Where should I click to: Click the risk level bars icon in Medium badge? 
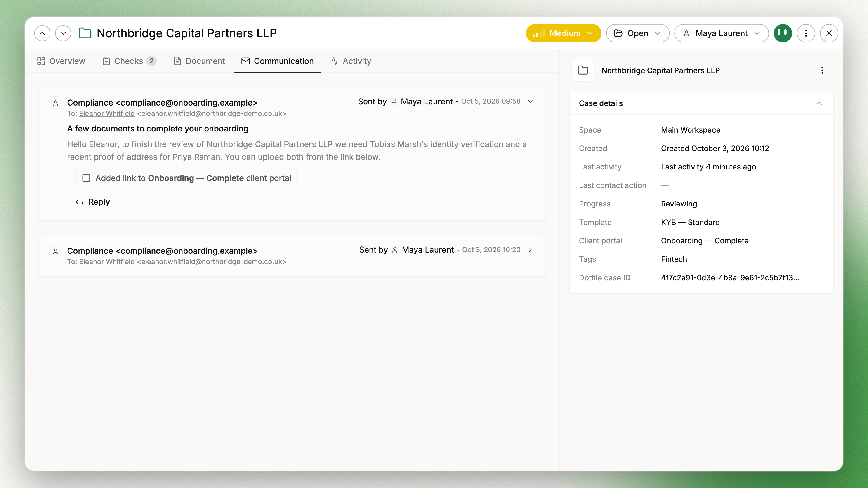[x=538, y=33]
